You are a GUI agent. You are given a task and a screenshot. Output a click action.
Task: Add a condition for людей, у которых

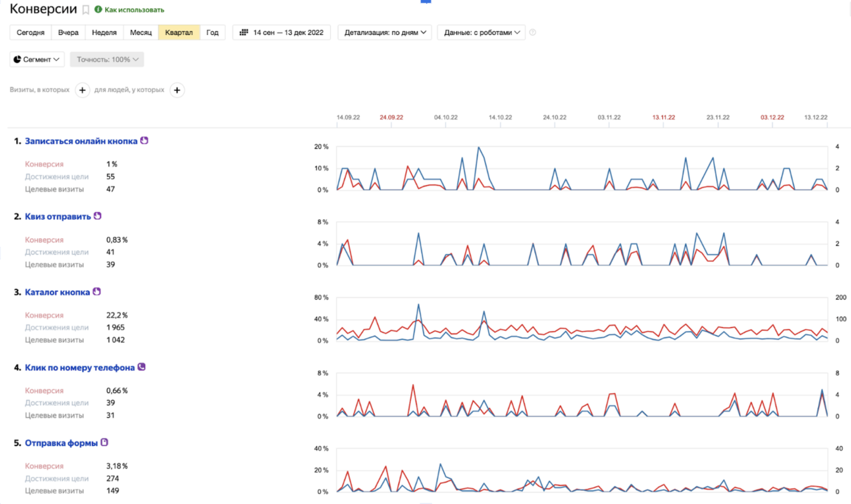tap(177, 90)
